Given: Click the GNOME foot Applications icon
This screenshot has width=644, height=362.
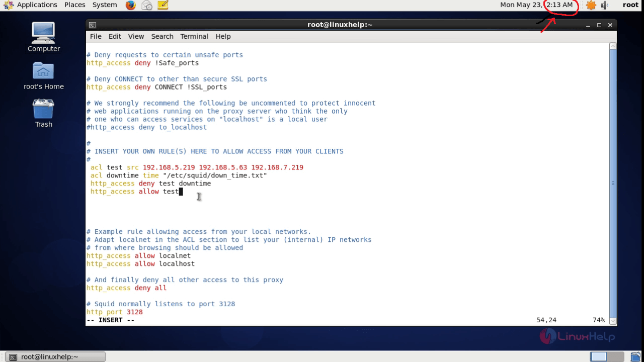Looking at the screenshot, I should click(x=8, y=5).
